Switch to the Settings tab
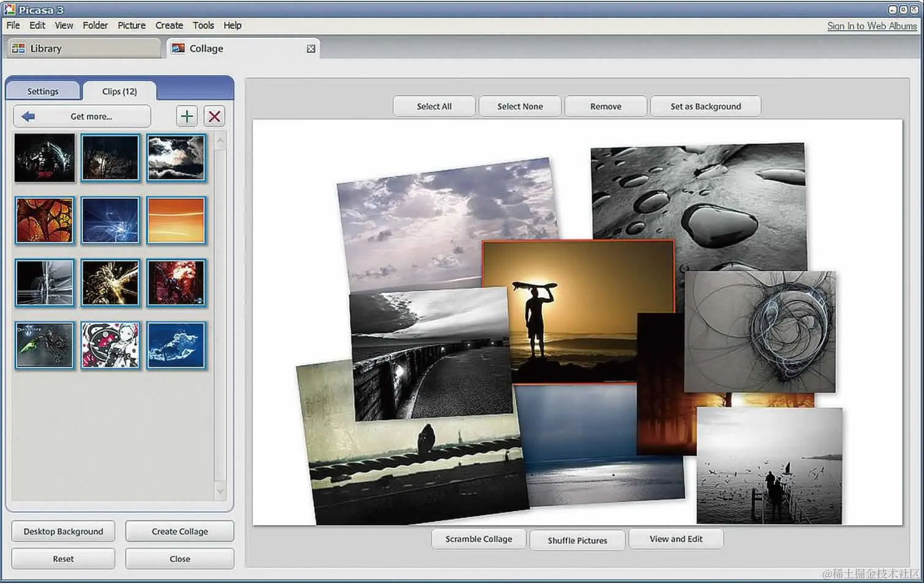This screenshot has width=924, height=584. [43, 91]
